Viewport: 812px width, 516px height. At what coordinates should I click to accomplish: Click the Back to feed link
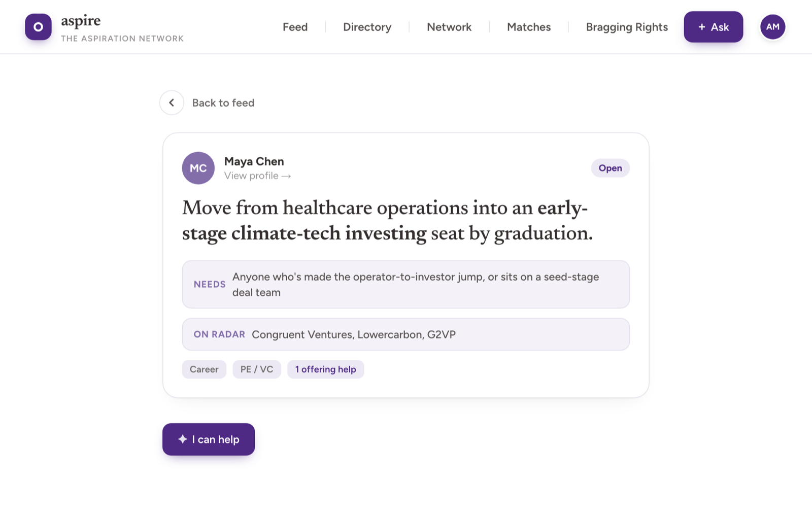tap(223, 102)
